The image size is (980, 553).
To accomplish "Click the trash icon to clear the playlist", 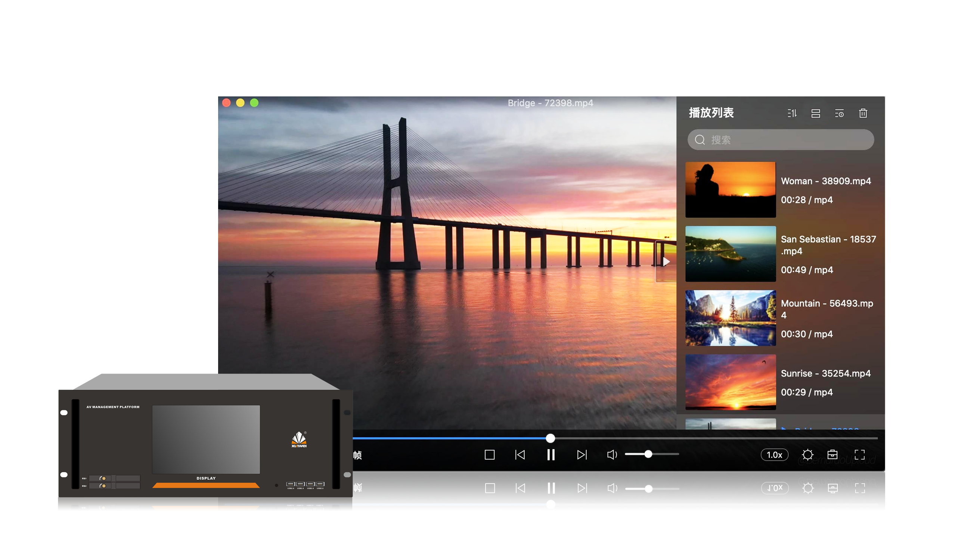I will tap(863, 113).
